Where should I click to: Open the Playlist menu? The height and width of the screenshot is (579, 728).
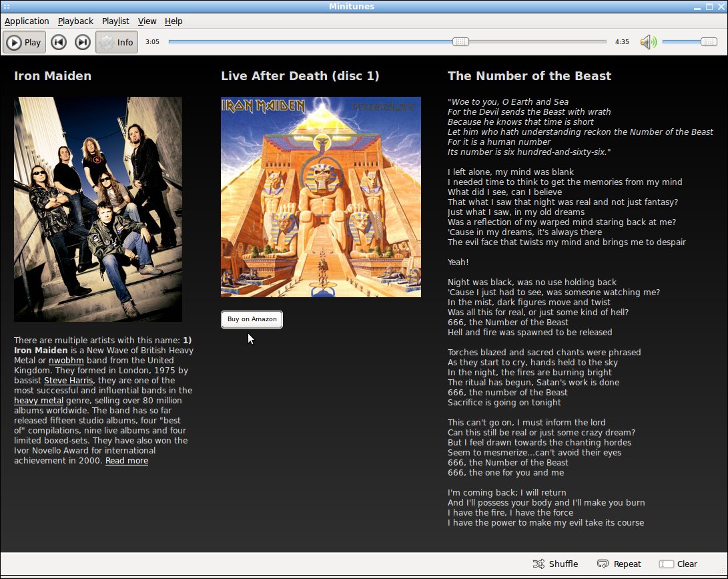[x=115, y=21]
